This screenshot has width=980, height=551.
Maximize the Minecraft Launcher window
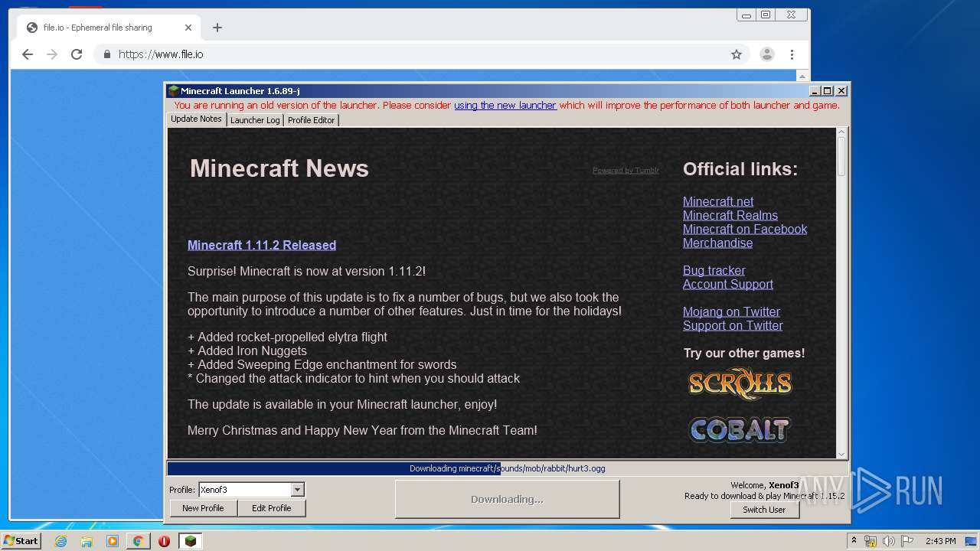(x=828, y=91)
